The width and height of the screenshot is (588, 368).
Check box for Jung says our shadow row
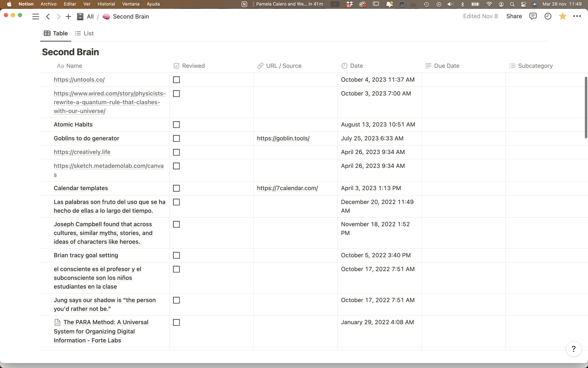coord(176,300)
